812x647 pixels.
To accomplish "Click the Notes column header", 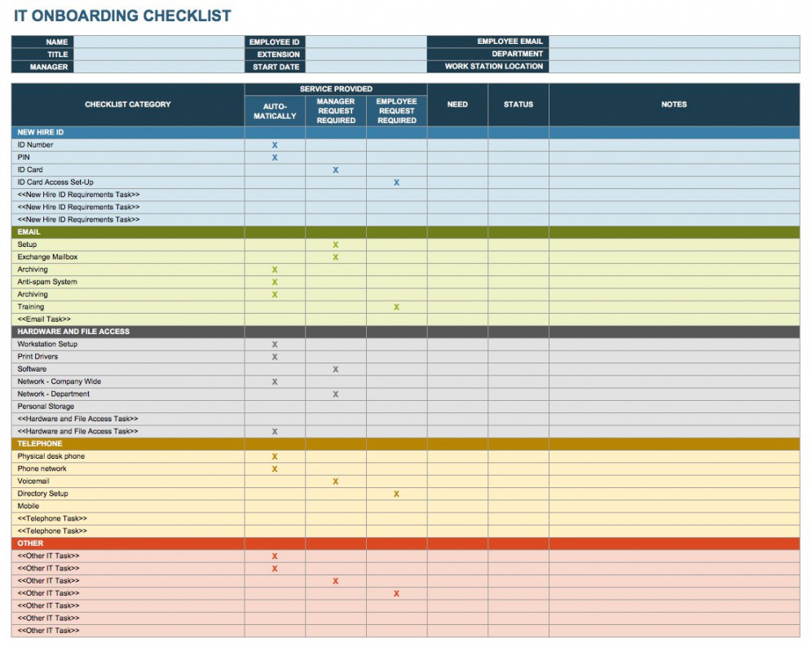I will point(673,104).
